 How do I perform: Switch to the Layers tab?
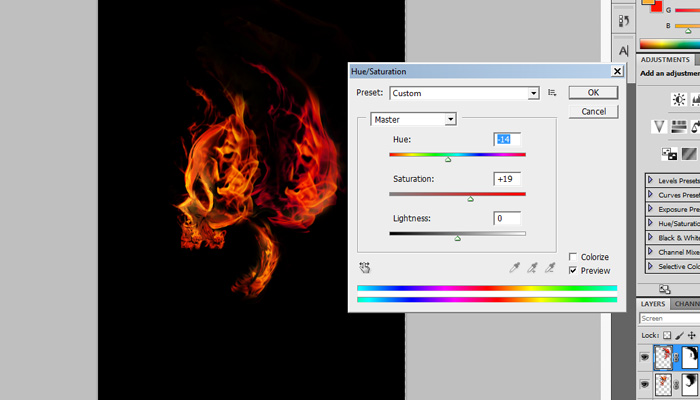(653, 304)
